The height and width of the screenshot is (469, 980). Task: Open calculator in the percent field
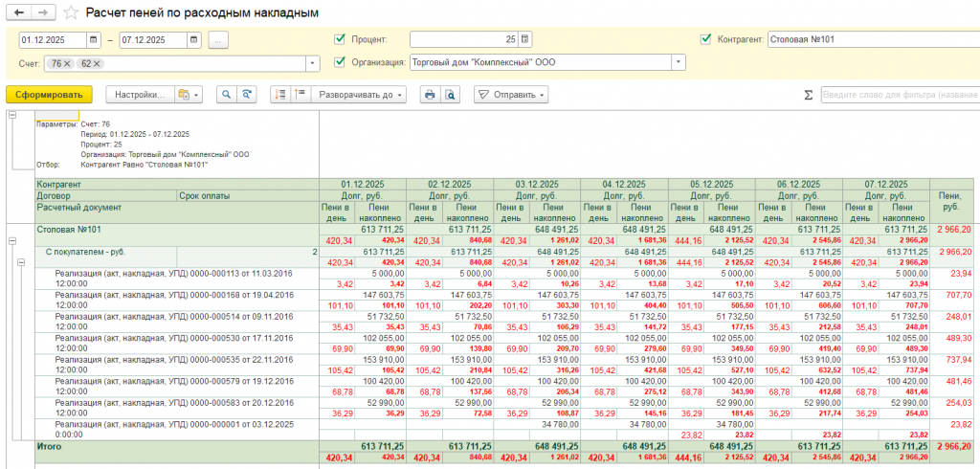click(524, 39)
